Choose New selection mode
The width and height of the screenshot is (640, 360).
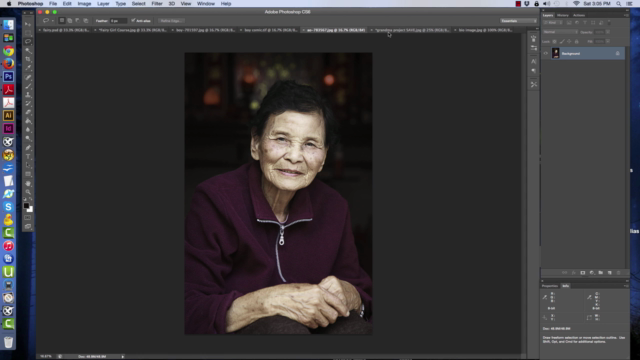(62, 20)
